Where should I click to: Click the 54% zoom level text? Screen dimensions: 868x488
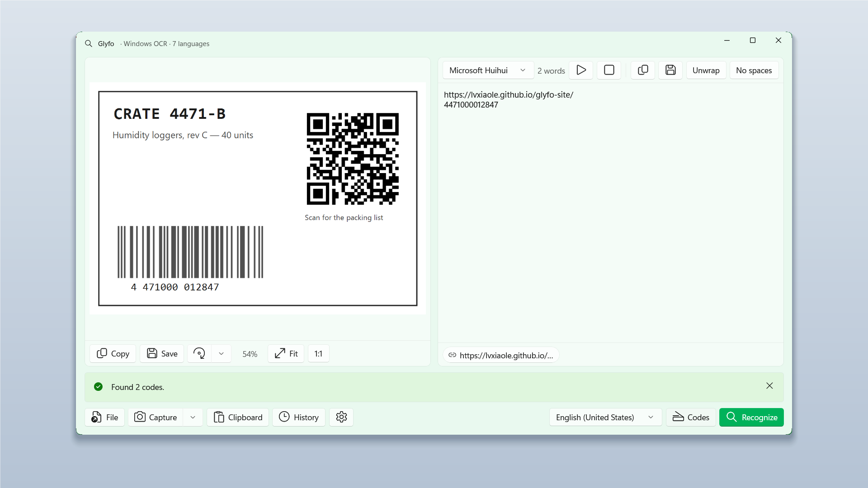[250, 354]
